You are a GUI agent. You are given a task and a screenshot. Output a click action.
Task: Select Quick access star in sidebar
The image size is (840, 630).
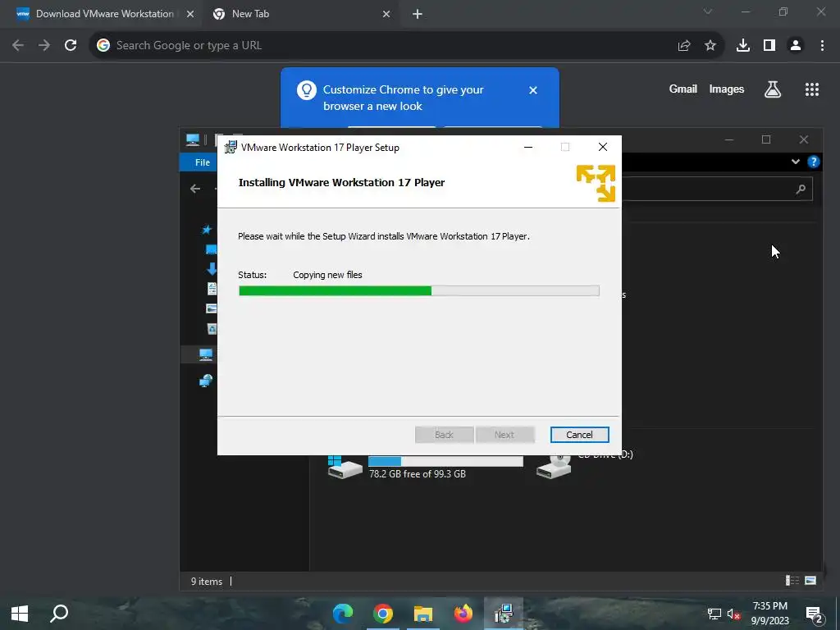point(207,230)
